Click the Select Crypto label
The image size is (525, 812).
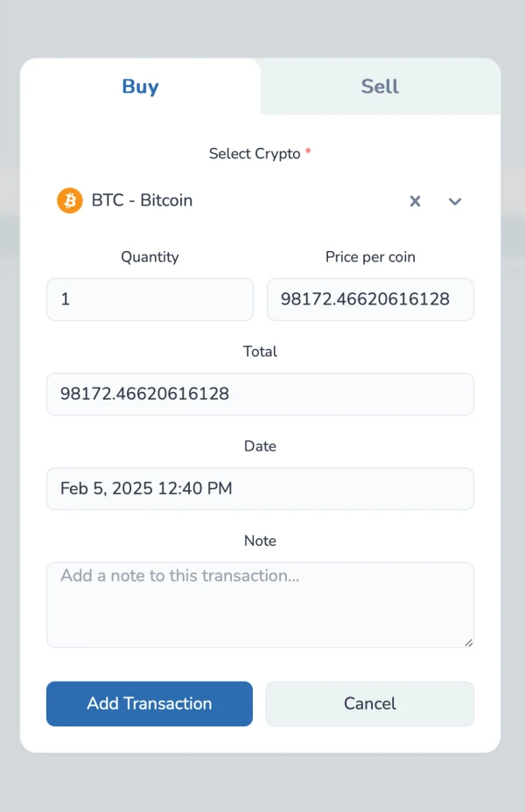(x=254, y=153)
